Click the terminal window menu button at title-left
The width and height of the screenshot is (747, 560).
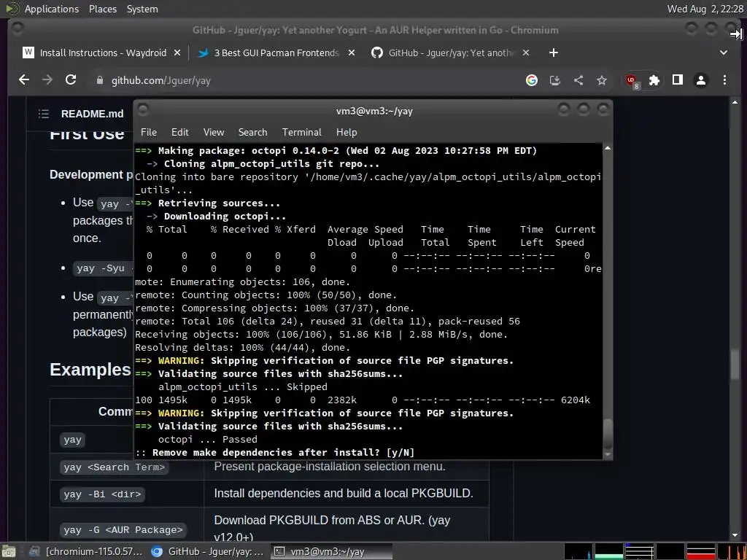[x=142, y=110]
